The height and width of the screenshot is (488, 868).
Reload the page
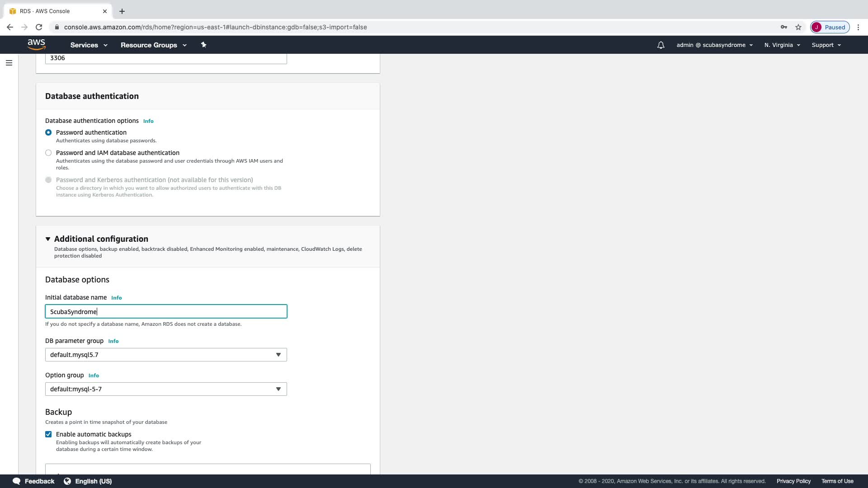[x=39, y=27]
